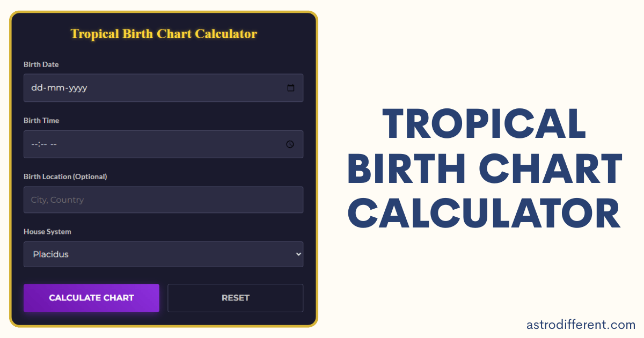Screen dimensions: 644x338
Task: Click the clock icon in Birth Time
Action: pyautogui.click(x=290, y=144)
